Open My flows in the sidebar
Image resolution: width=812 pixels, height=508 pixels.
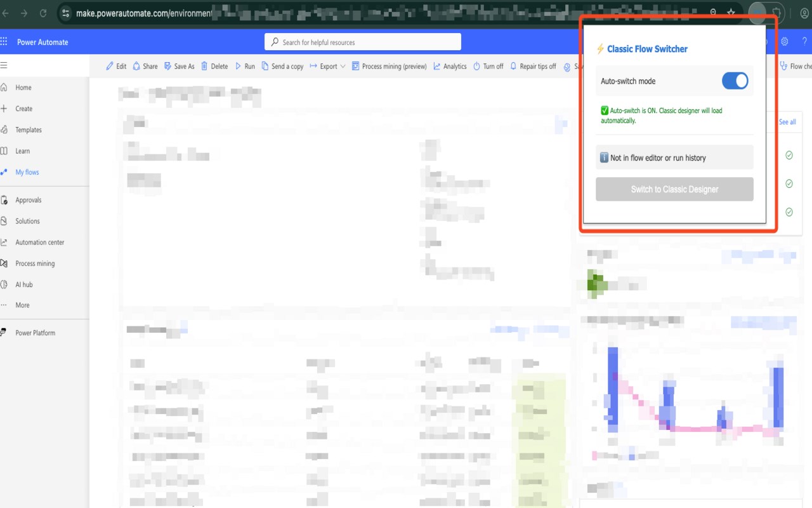tap(27, 172)
